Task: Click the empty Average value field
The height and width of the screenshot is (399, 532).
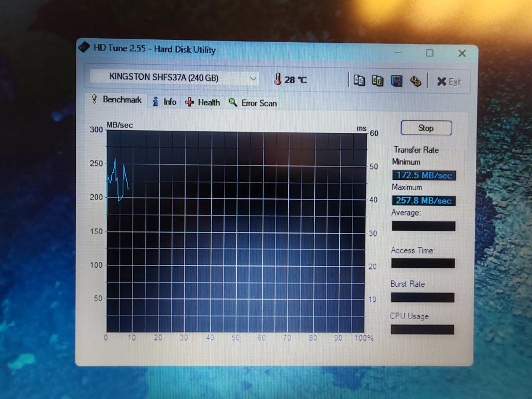Action: coord(423,226)
